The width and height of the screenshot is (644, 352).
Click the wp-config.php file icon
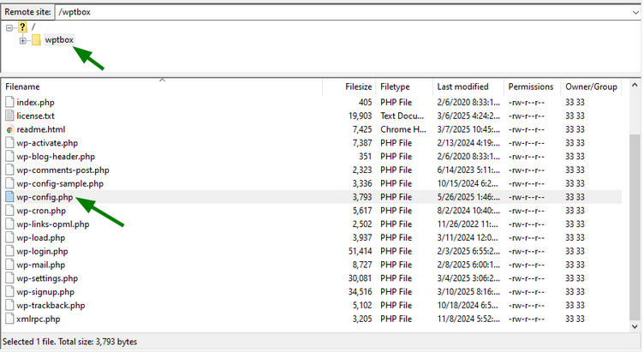pos(10,197)
